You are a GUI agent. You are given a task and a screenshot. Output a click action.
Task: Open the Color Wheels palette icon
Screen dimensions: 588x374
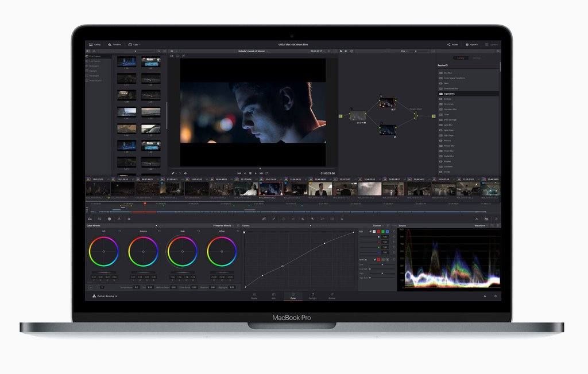click(x=109, y=219)
